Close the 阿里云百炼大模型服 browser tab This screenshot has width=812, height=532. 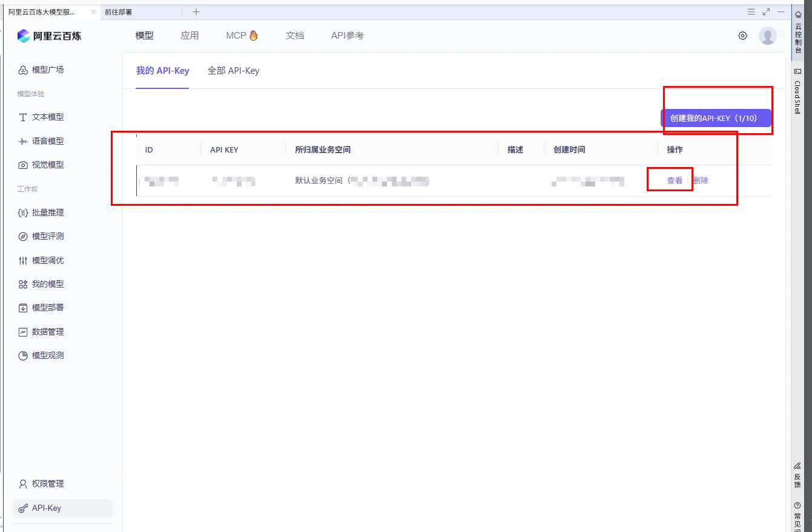click(93, 11)
